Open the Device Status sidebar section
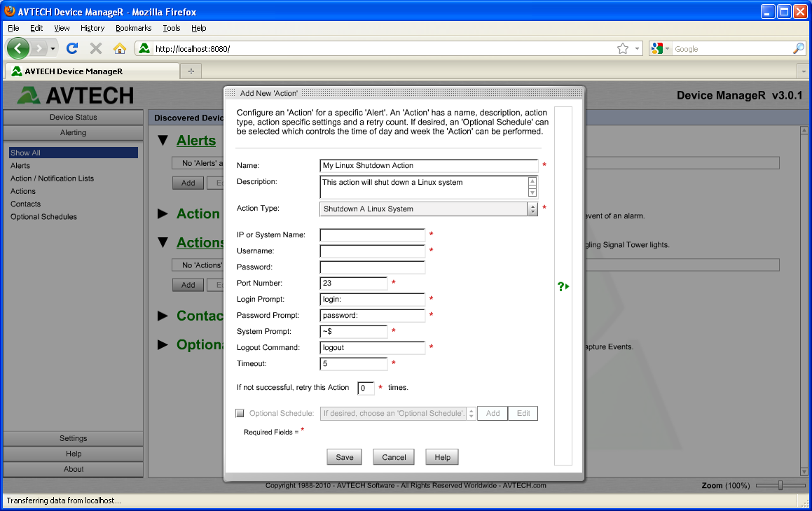812x511 pixels. click(73, 117)
